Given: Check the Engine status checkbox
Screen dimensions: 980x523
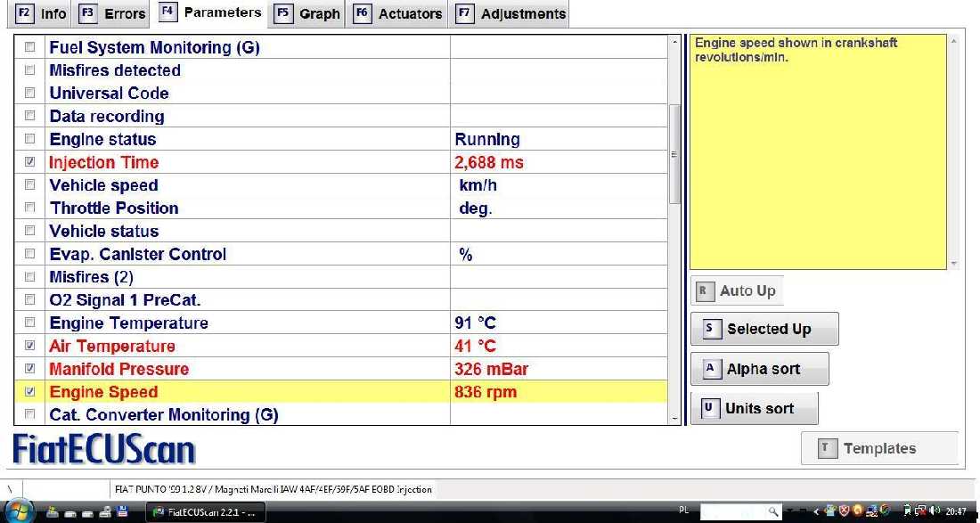Looking at the screenshot, I should pyautogui.click(x=29, y=139).
